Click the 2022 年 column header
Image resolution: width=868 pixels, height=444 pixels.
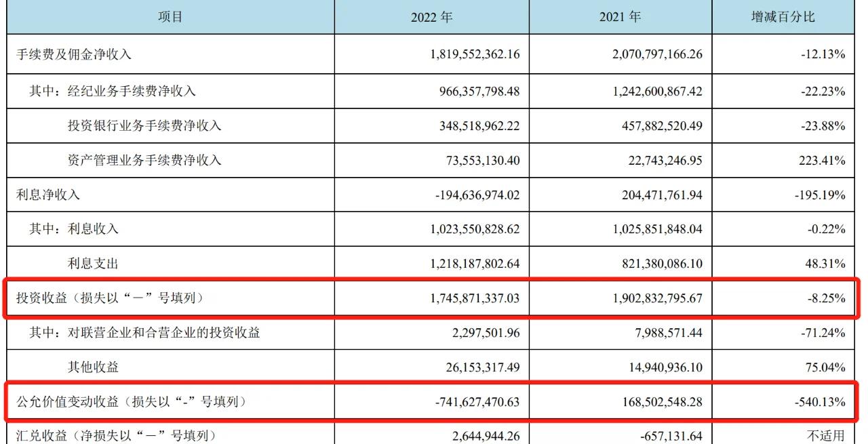(x=431, y=17)
